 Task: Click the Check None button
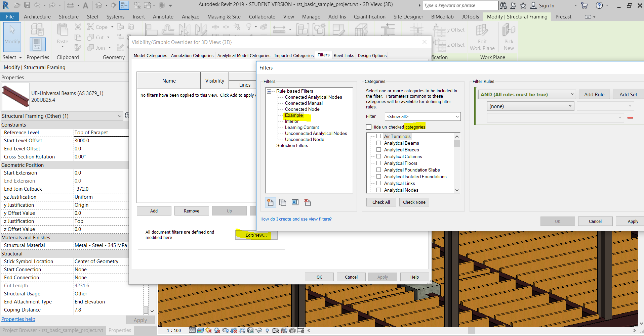tap(414, 202)
